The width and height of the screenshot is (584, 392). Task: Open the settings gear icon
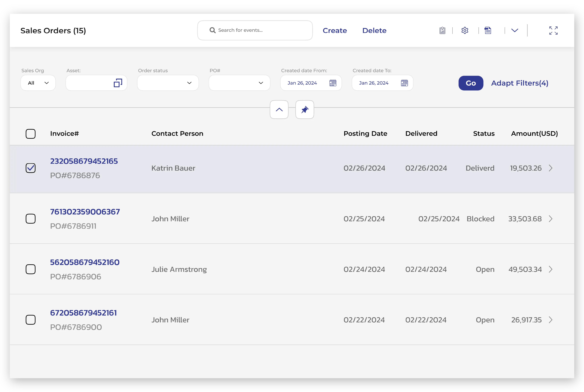point(465,30)
